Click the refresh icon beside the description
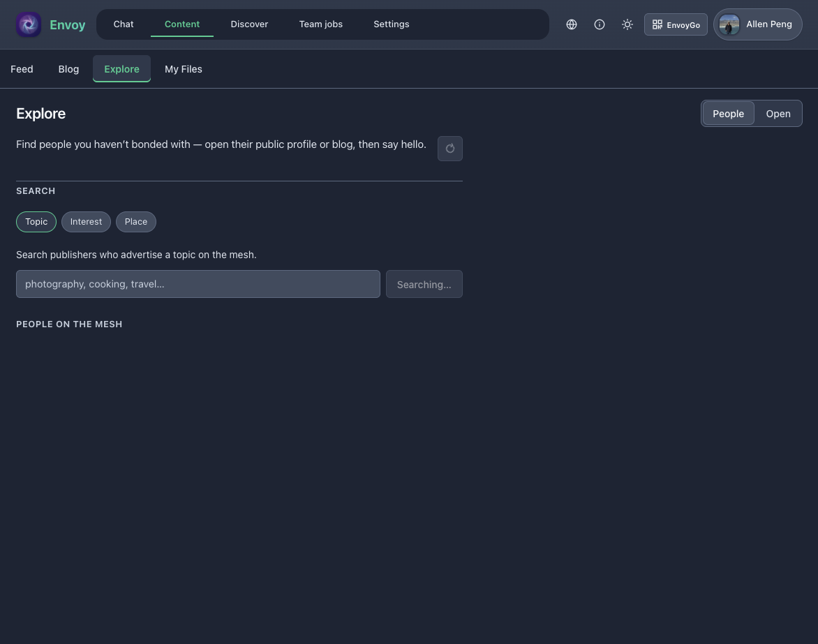Image resolution: width=818 pixels, height=644 pixels. point(450,149)
